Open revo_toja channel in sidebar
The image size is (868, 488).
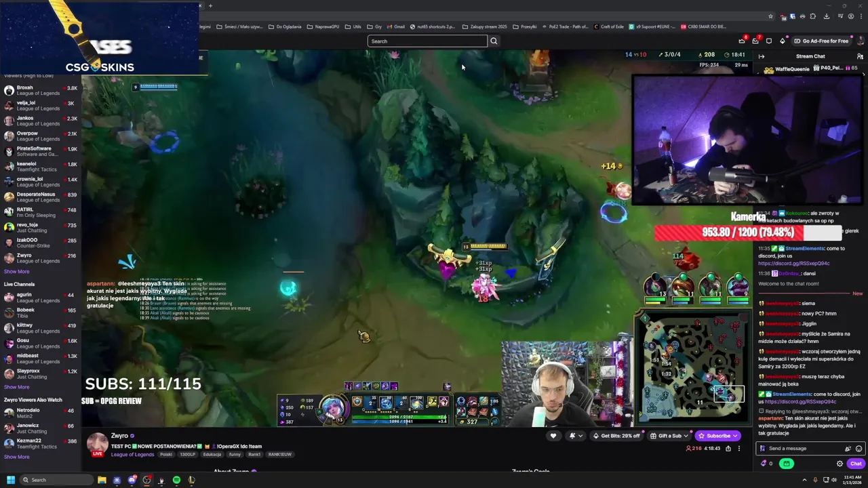pos(41,228)
